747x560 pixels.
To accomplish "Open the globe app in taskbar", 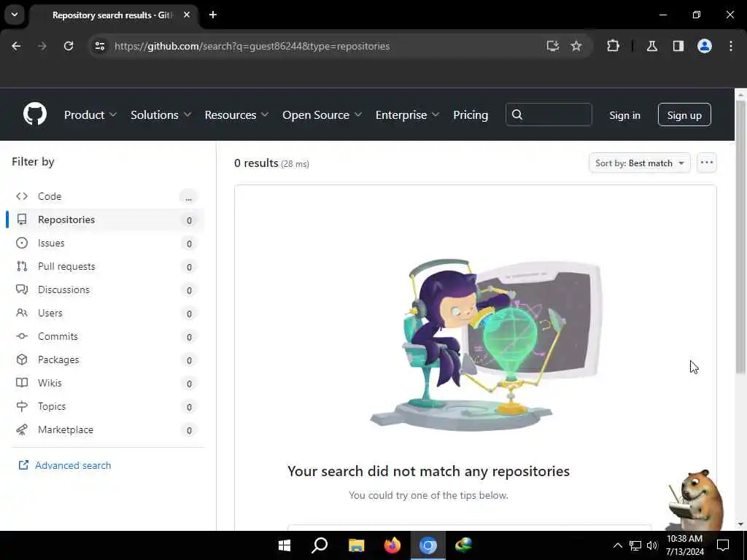I will point(463,545).
